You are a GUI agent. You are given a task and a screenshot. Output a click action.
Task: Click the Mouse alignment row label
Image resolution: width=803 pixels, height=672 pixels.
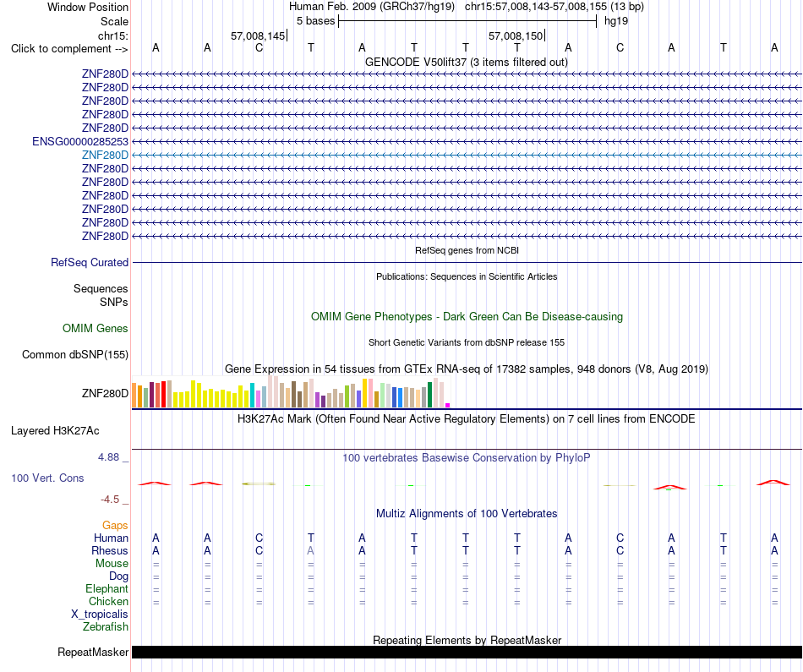coord(112,564)
